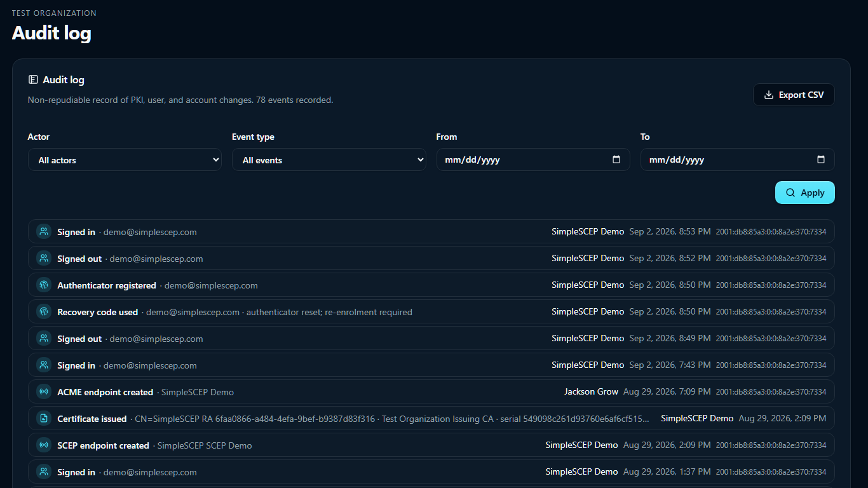Click the user icon on the 7:43 PM Signed in row

44,365
